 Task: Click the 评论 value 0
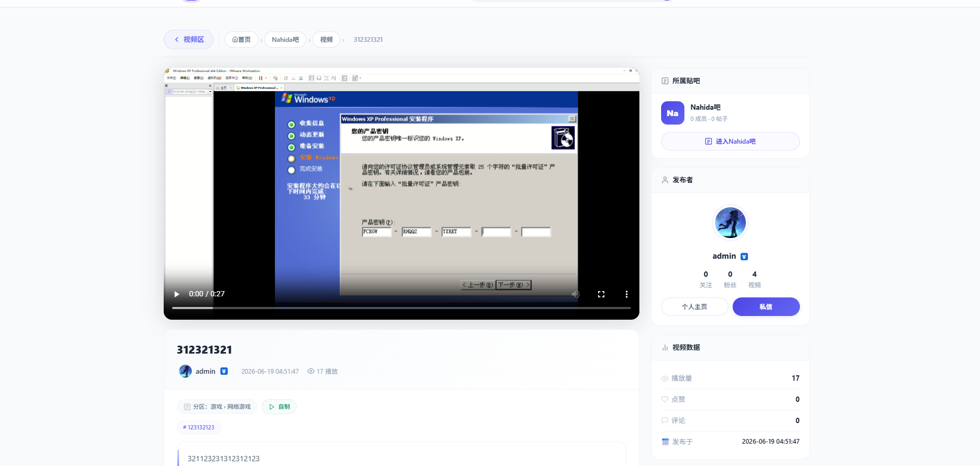click(798, 420)
